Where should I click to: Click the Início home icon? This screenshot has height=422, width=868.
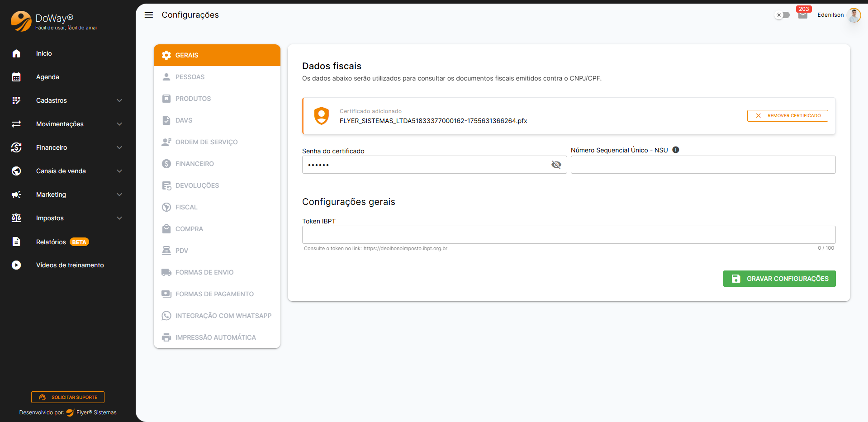(16, 53)
